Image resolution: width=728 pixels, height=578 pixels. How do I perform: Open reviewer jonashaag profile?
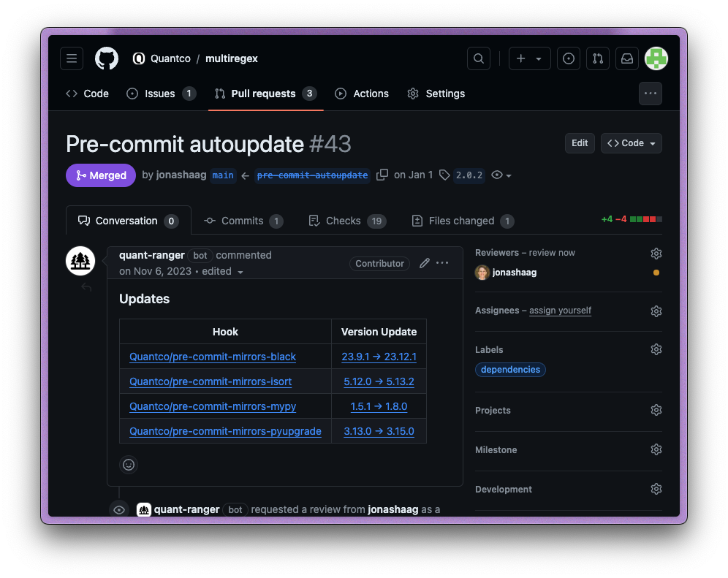click(514, 273)
